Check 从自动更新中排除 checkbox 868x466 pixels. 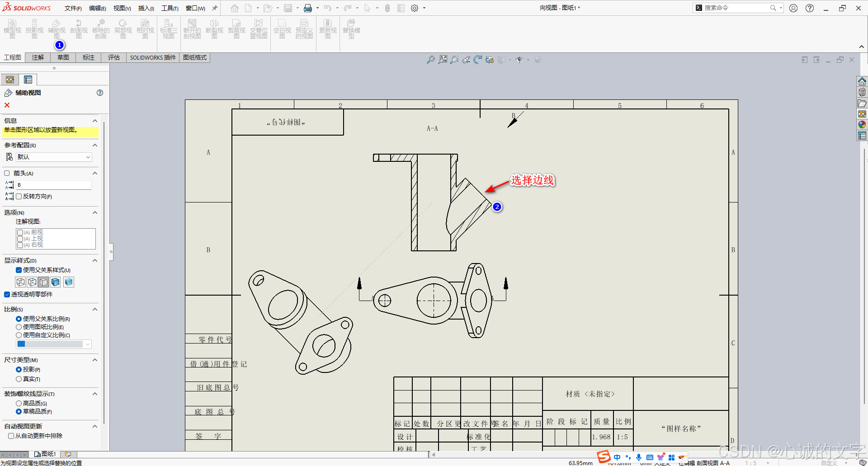pos(11,436)
